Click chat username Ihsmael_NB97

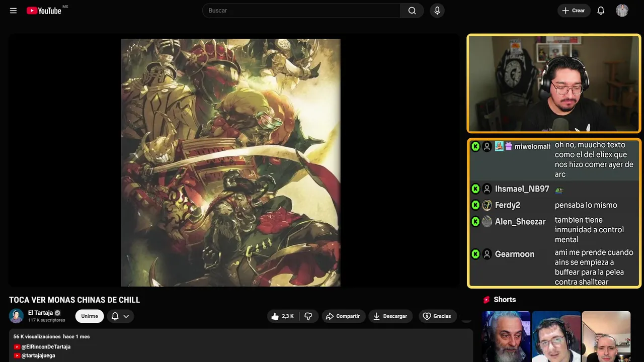pos(522,189)
